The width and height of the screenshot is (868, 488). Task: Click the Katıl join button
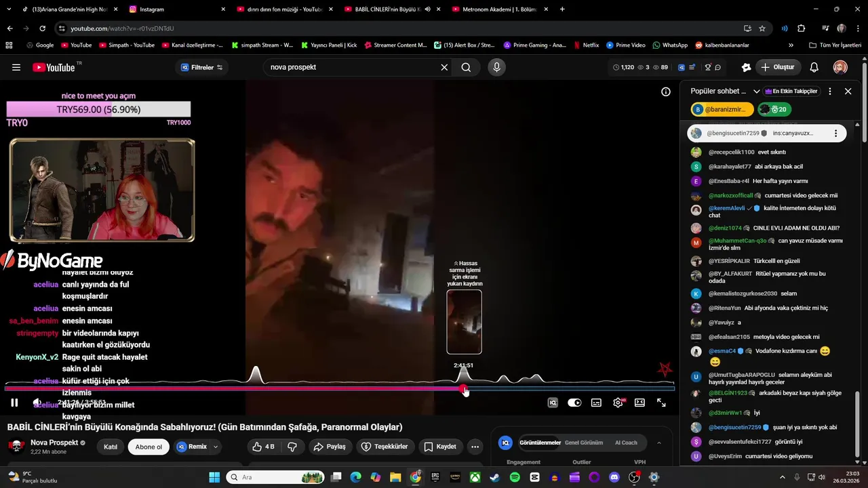pos(111,447)
